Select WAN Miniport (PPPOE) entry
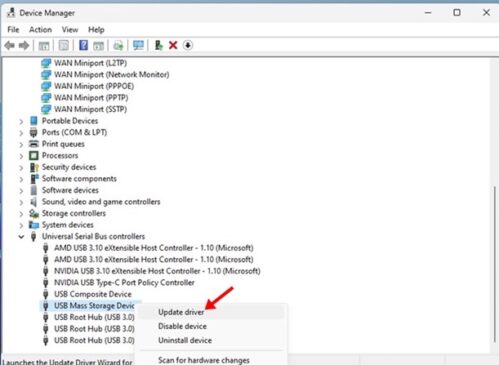499x365 pixels. tap(94, 86)
